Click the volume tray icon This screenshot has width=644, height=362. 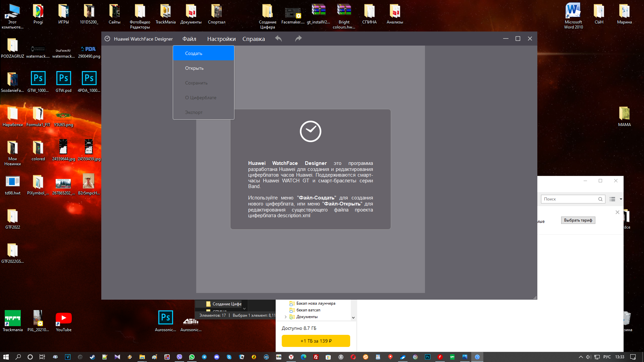click(589, 357)
